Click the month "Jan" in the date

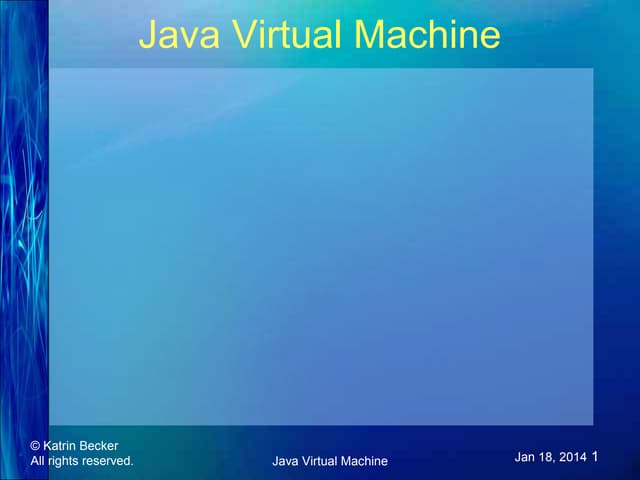point(526,457)
